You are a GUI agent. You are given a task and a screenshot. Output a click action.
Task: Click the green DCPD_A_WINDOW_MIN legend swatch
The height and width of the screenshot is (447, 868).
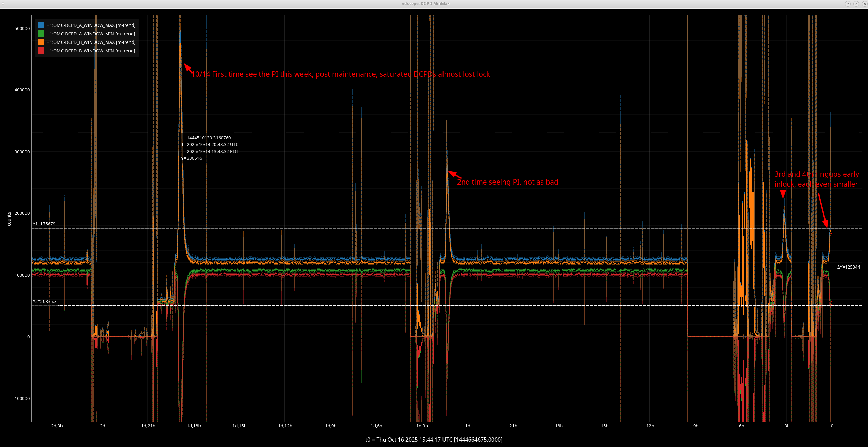coord(41,34)
